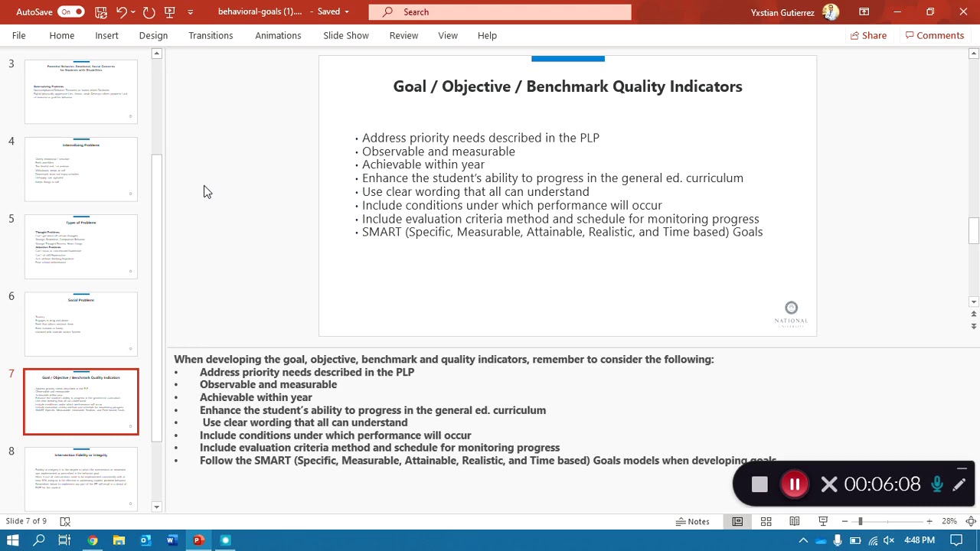Screen dimensions: 980x551
Task: Open Word from the taskbar
Action: coord(171,540)
